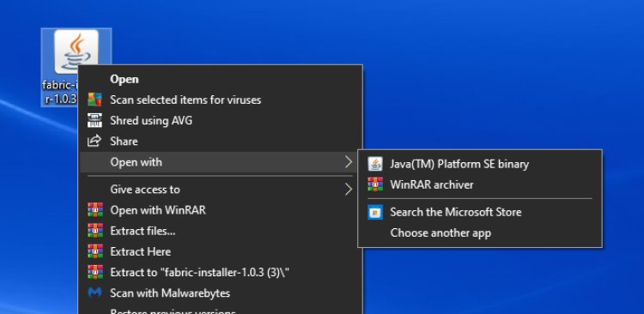Viewport: 644px width, 314px height.
Task: Click the WinRAR archiver icon in the submenu
Action: (375, 184)
